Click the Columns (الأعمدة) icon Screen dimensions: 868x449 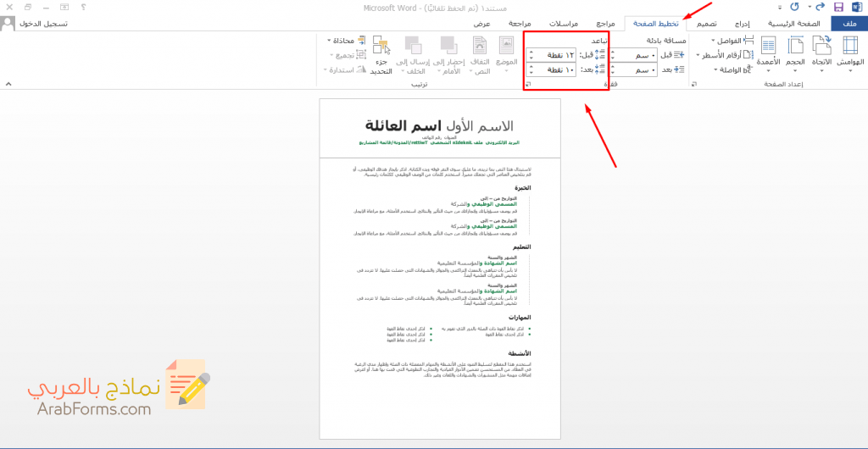[768, 53]
